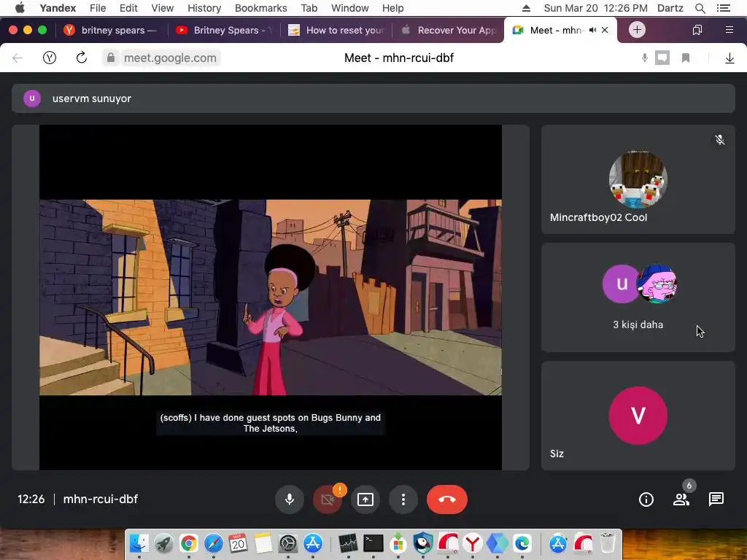Open Finder from the Dock
Image resolution: width=747 pixels, height=560 pixels.
click(139, 542)
